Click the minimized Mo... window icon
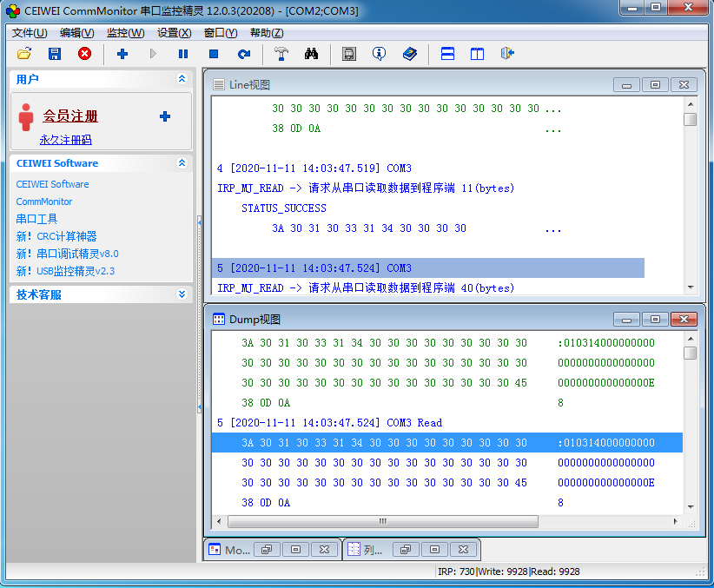The height and width of the screenshot is (588, 714). (x=215, y=549)
